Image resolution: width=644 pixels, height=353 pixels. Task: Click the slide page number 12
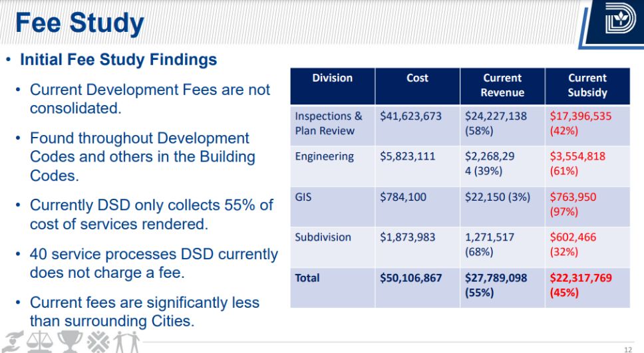tap(627, 349)
